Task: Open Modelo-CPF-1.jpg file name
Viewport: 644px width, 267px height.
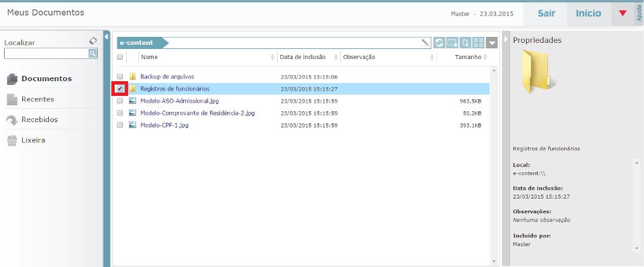Action: pyautogui.click(x=164, y=125)
